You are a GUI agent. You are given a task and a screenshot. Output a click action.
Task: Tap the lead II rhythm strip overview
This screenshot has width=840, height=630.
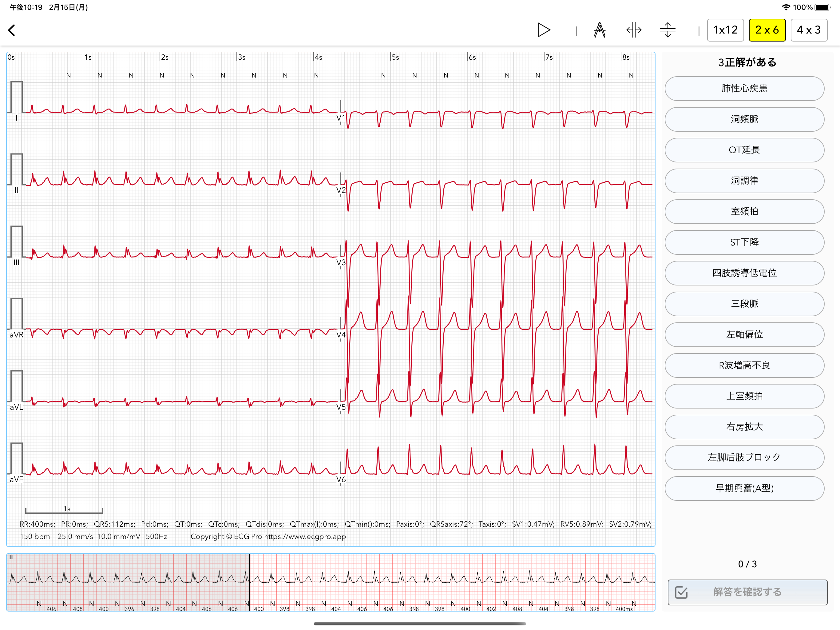(331, 582)
